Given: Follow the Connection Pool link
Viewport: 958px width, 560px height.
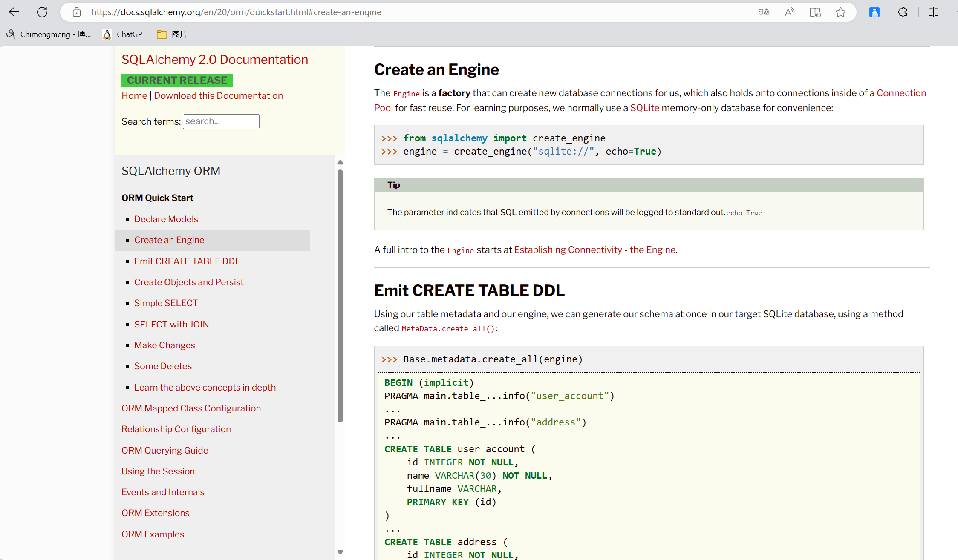Looking at the screenshot, I should point(901,93).
